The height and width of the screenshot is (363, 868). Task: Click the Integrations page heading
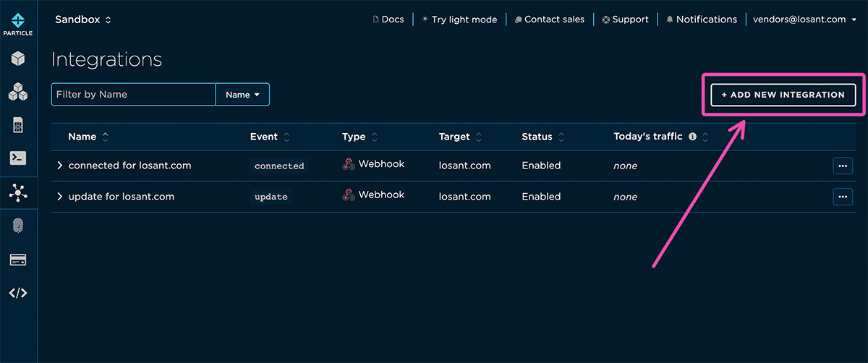click(x=106, y=59)
